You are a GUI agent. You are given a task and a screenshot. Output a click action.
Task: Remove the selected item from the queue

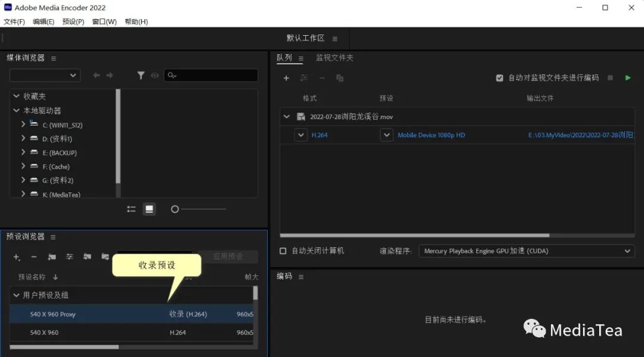(322, 78)
